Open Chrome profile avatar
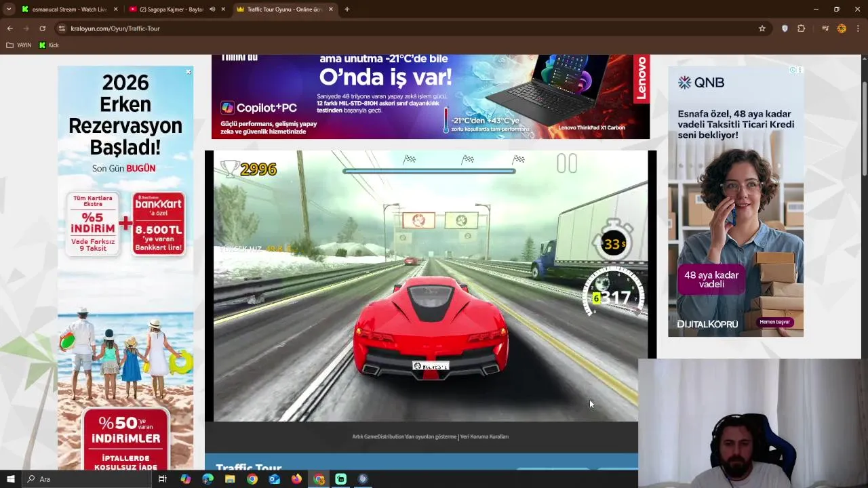Viewport: 868px width, 488px height. pyautogui.click(x=842, y=28)
